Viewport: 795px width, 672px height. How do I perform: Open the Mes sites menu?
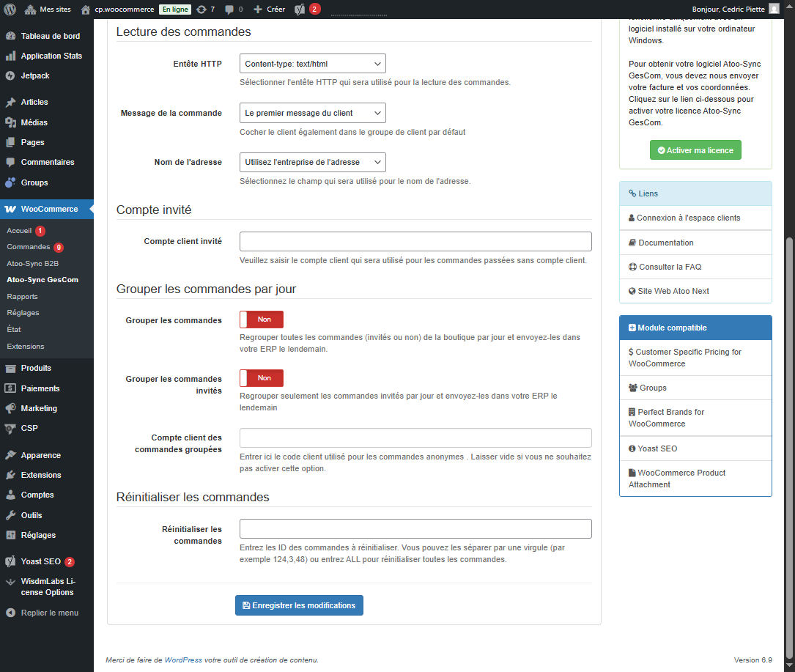pos(48,9)
